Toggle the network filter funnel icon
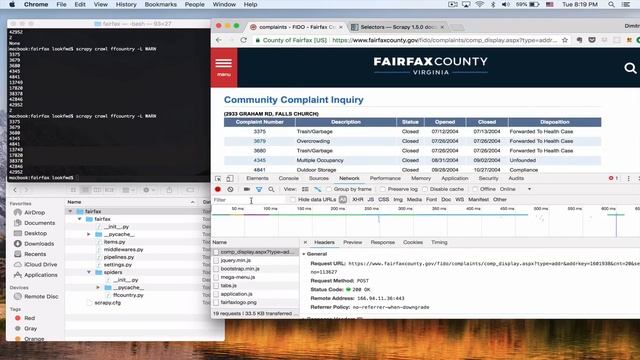Image resolution: width=640 pixels, height=360 pixels. pos(259,189)
